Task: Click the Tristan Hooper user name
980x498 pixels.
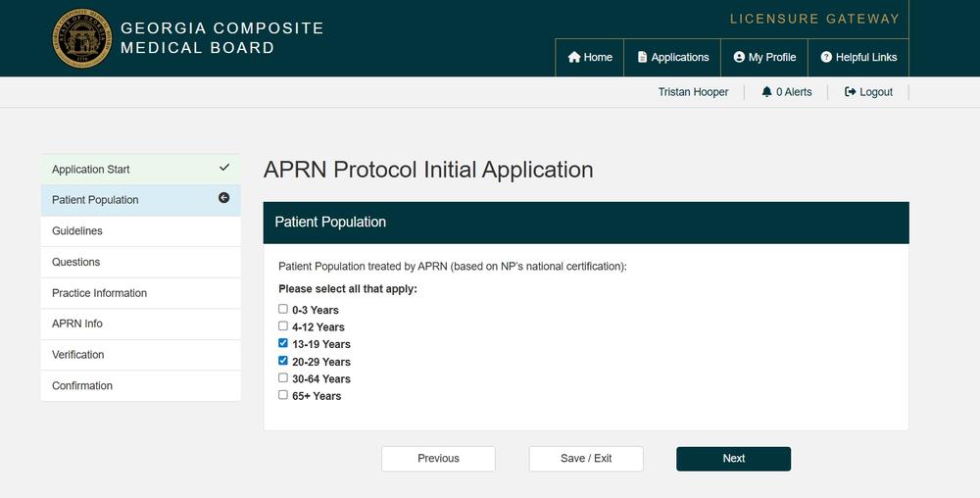Action: [693, 92]
